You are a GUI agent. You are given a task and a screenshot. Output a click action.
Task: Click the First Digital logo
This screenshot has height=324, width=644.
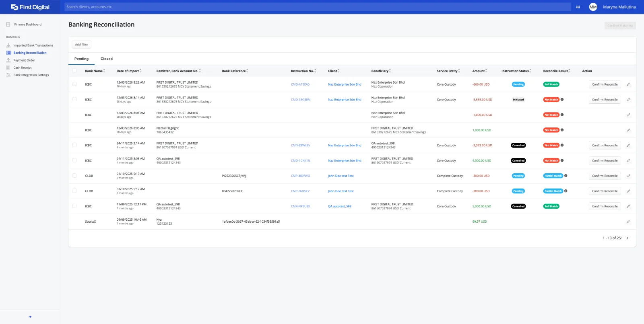point(30,7)
